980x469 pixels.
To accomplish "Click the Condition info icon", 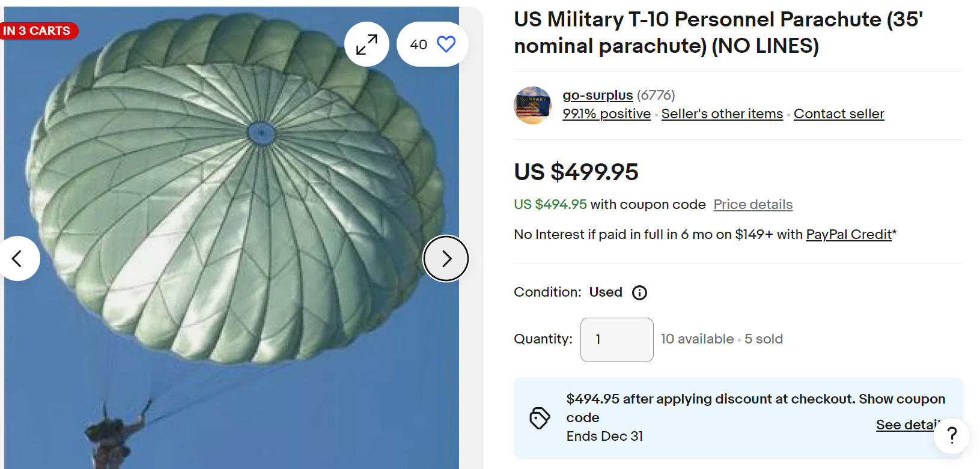I will click(639, 292).
